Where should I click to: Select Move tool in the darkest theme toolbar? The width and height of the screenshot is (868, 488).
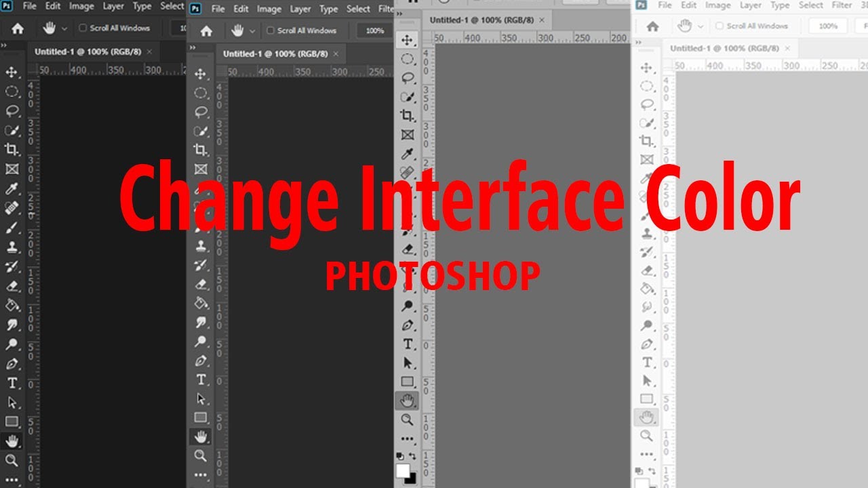[12, 73]
